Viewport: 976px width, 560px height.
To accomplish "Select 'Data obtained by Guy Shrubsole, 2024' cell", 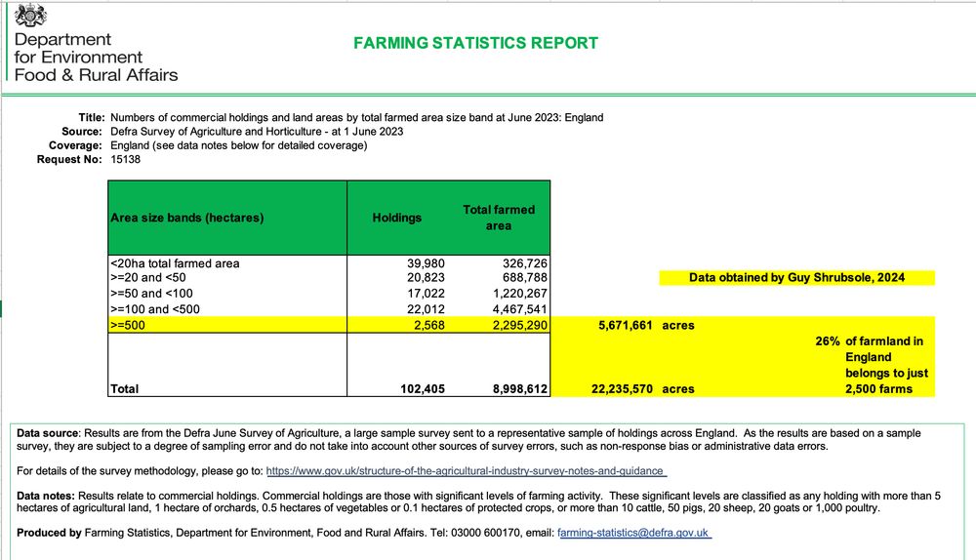I will click(796, 277).
